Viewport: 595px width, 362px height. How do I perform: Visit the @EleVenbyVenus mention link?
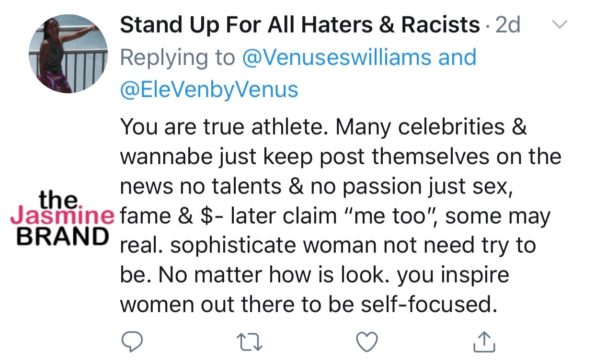(x=209, y=90)
